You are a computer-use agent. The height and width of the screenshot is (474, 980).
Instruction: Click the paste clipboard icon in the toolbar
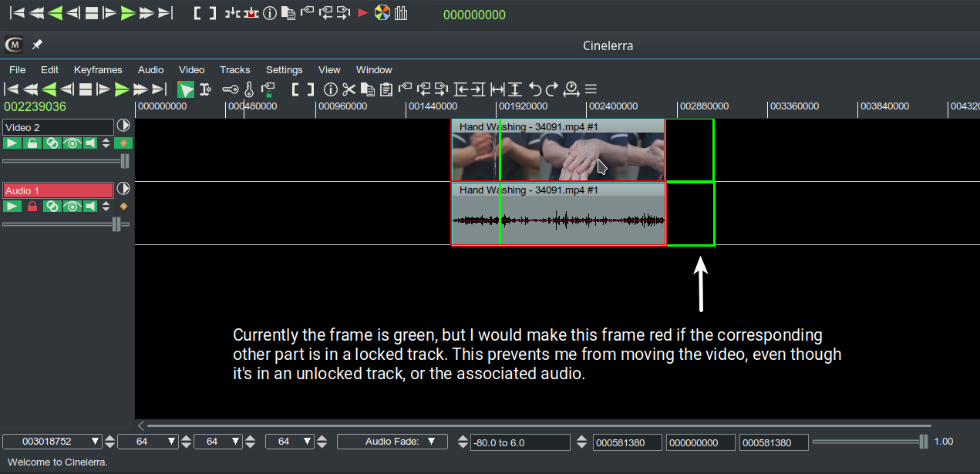click(386, 89)
